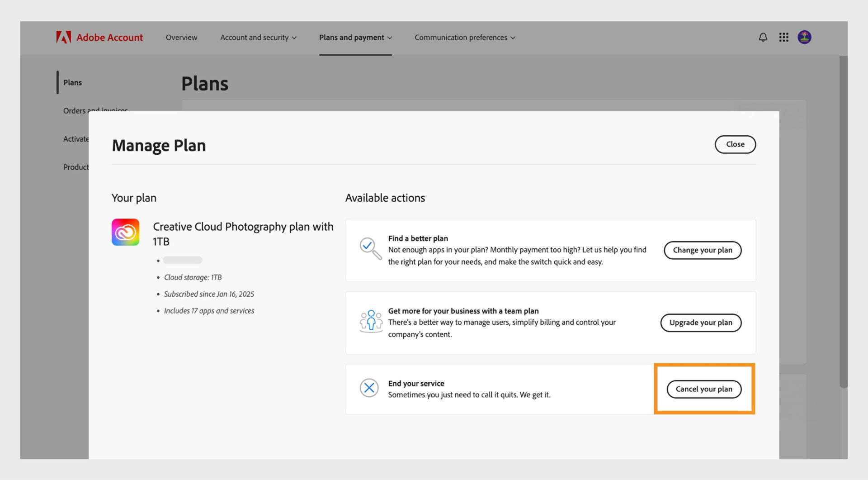The height and width of the screenshot is (480, 868).
Task: Click the profile avatar
Action: (x=805, y=38)
